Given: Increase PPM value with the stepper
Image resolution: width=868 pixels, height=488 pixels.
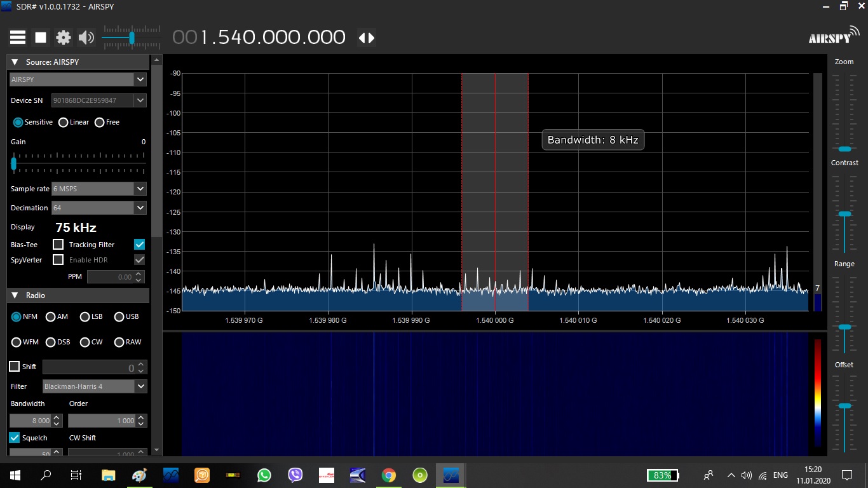Looking at the screenshot, I should [x=140, y=274].
